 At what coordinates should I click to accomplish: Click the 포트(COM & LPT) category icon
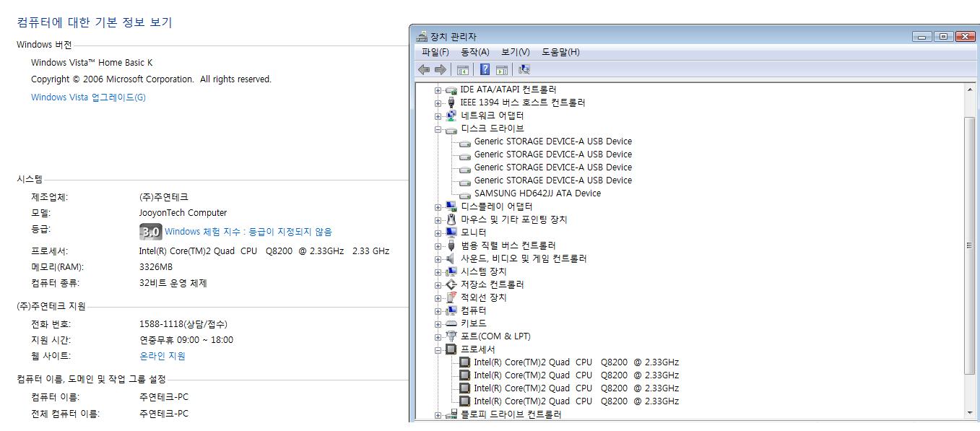pos(451,336)
